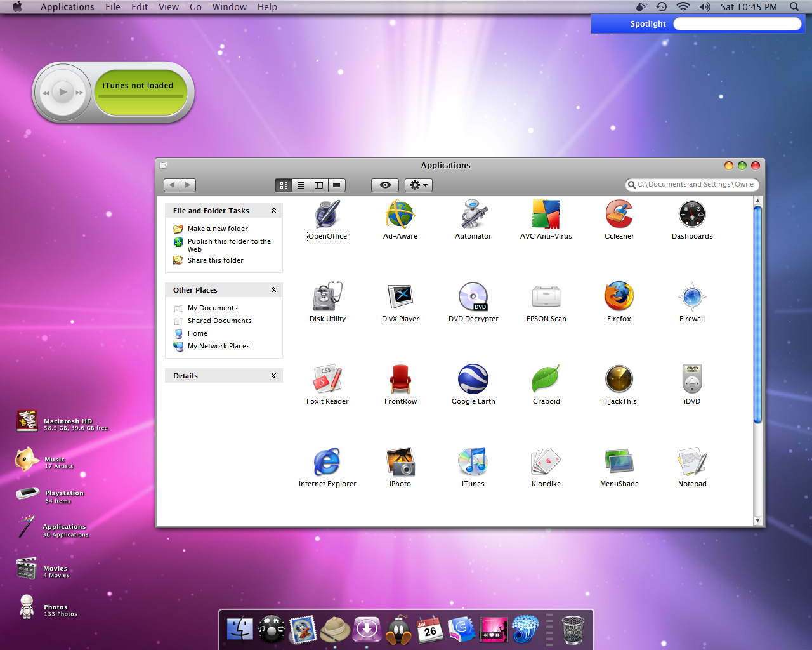Select the Automator robot icon
Image resolution: width=812 pixels, height=650 pixels.
(x=473, y=215)
